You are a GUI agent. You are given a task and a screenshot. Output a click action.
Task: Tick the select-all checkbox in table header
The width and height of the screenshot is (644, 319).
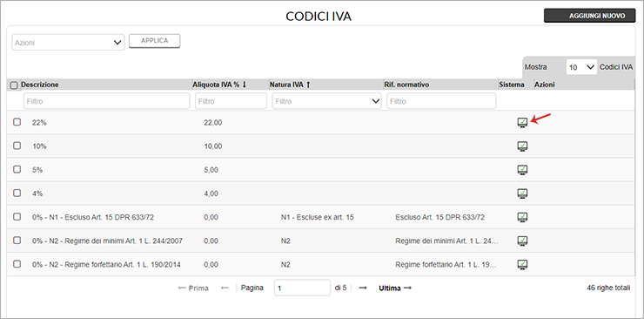click(x=14, y=85)
